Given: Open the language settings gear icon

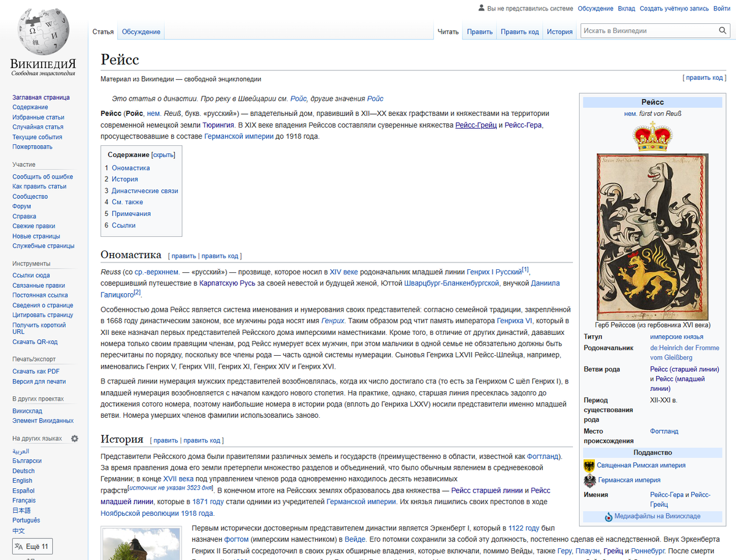Looking at the screenshot, I should [x=75, y=439].
